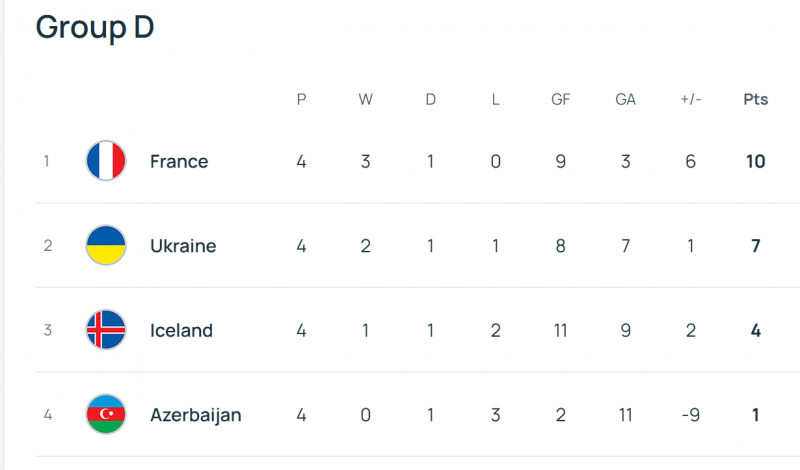
Task: Click the Azerbaijan flag icon
Action: [x=106, y=414]
